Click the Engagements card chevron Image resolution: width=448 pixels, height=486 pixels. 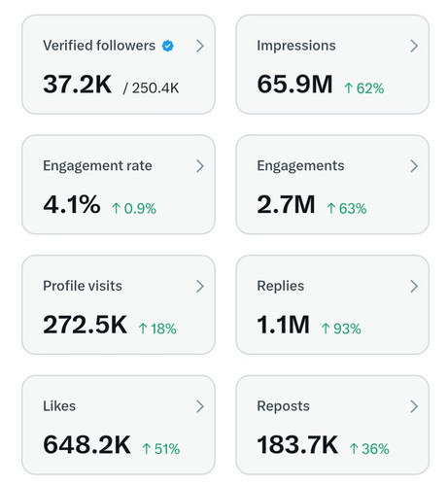[414, 166]
